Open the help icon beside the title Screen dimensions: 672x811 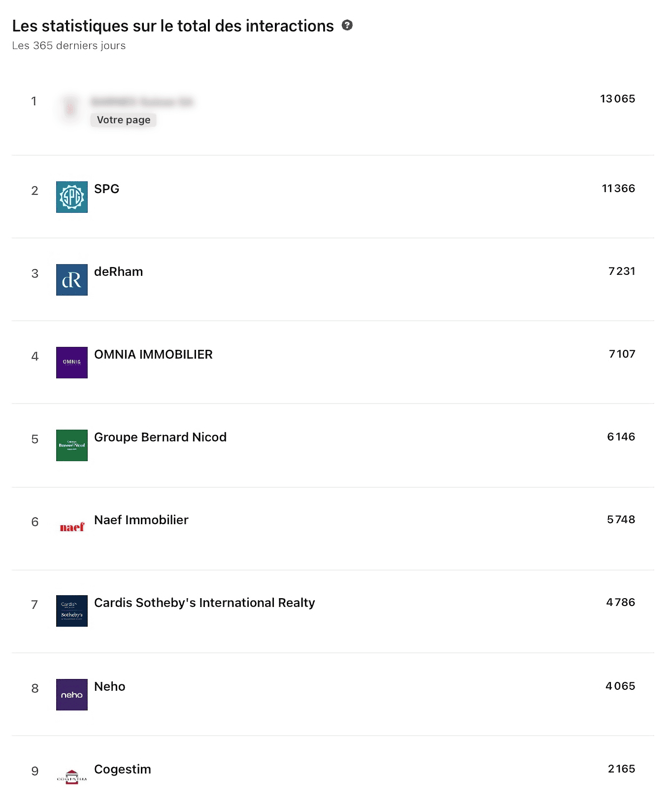(x=347, y=25)
